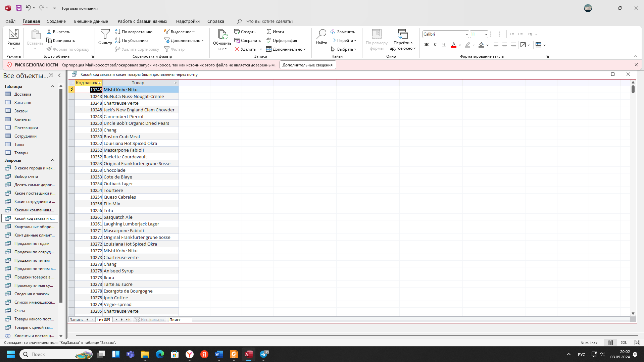Open Справка tab

pyautogui.click(x=215, y=21)
